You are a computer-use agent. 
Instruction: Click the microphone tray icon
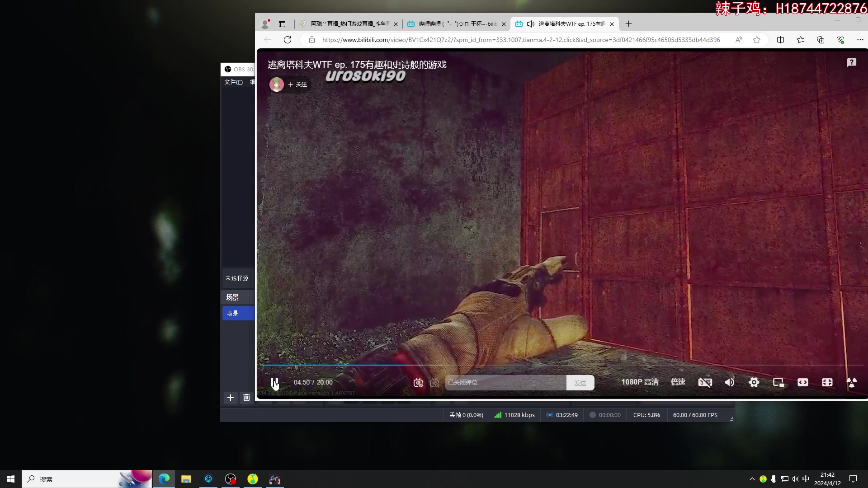tap(774, 479)
